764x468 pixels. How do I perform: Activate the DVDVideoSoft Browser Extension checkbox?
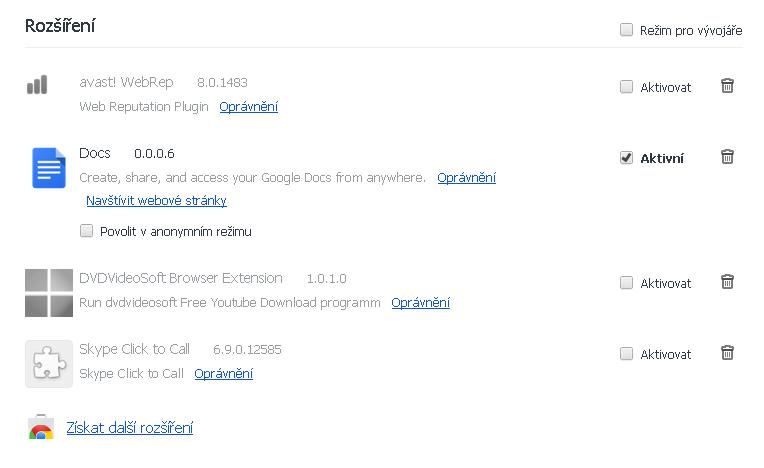[626, 283]
